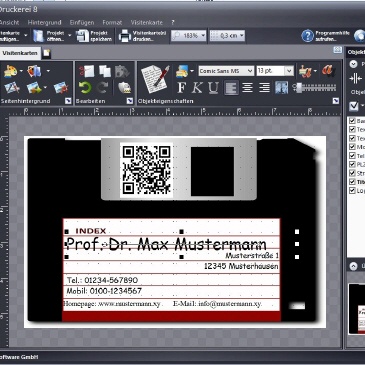This screenshot has width=365, height=365.
Task: Click Visitenkarte(n) drucken button
Action: (143, 36)
